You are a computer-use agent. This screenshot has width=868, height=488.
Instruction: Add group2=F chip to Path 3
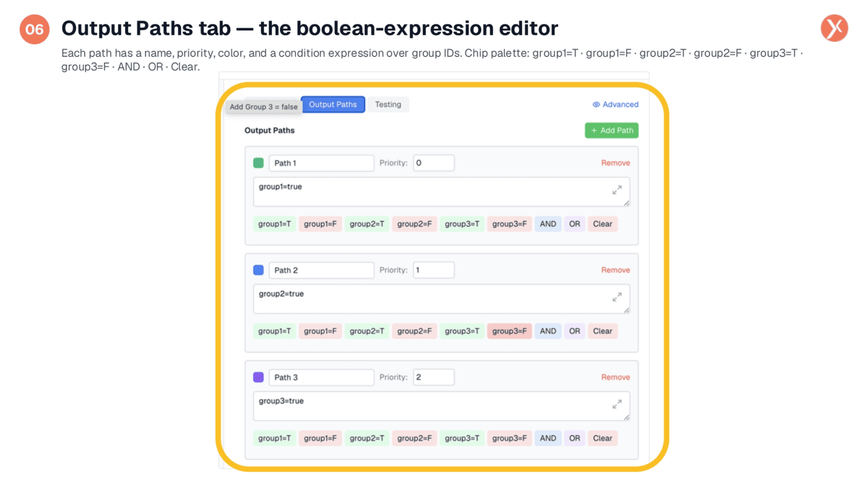click(414, 438)
